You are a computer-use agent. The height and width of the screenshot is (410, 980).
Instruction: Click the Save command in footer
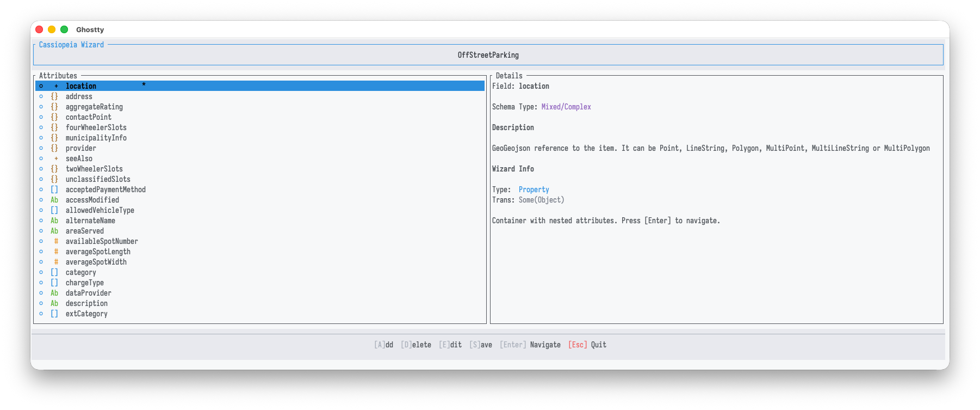[481, 345]
